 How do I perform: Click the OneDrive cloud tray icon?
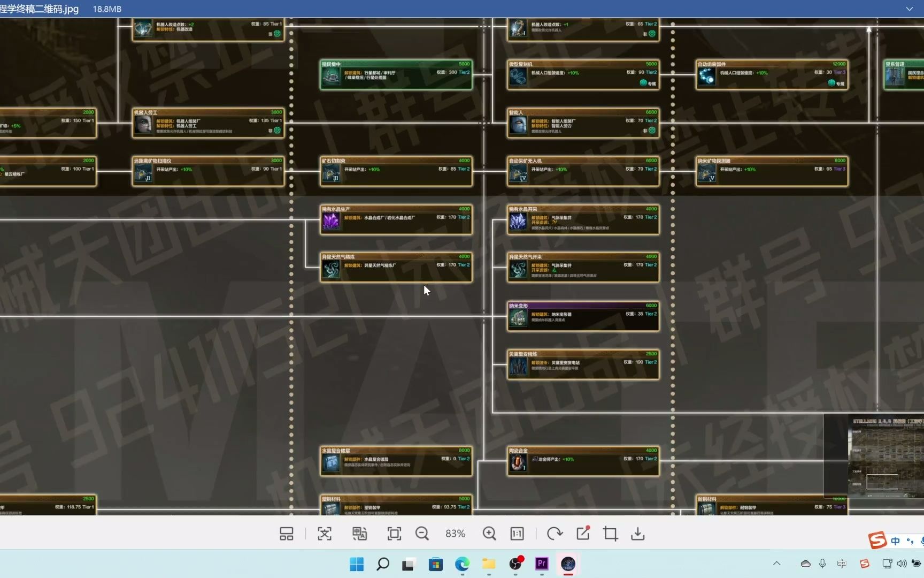pos(805,564)
